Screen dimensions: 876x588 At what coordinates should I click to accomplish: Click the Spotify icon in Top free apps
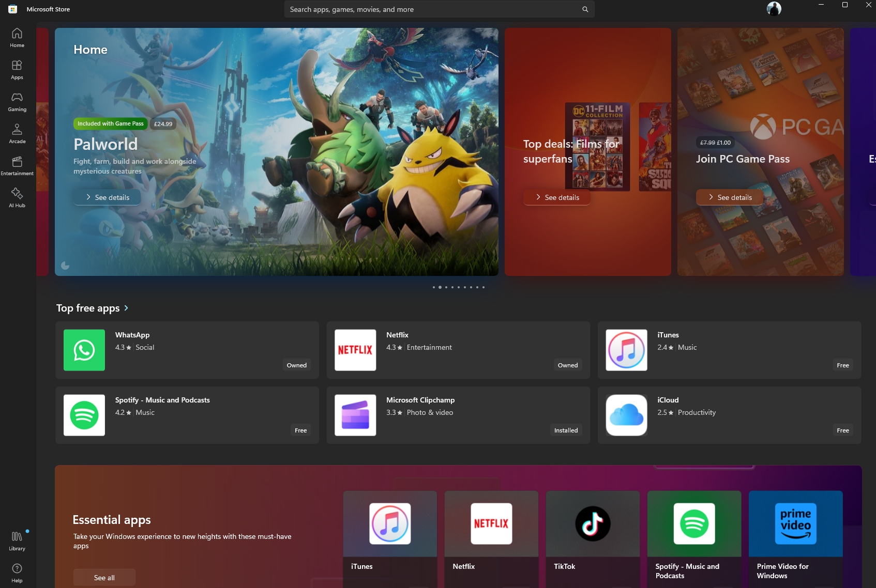84,415
